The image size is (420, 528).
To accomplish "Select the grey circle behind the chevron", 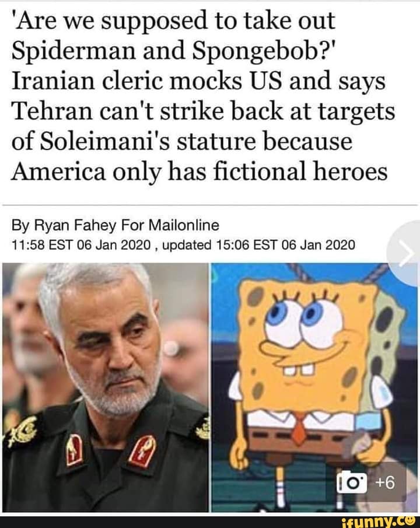I will click(x=404, y=254).
